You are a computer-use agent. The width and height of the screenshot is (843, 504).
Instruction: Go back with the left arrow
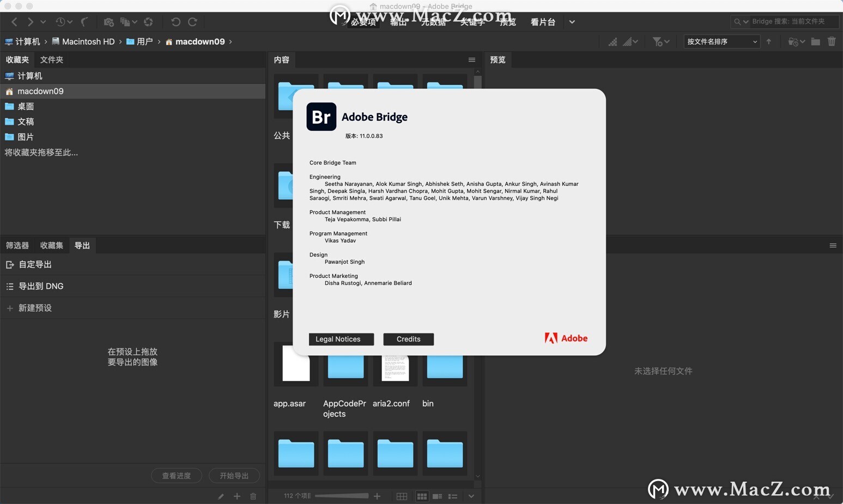click(x=15, y=22)
